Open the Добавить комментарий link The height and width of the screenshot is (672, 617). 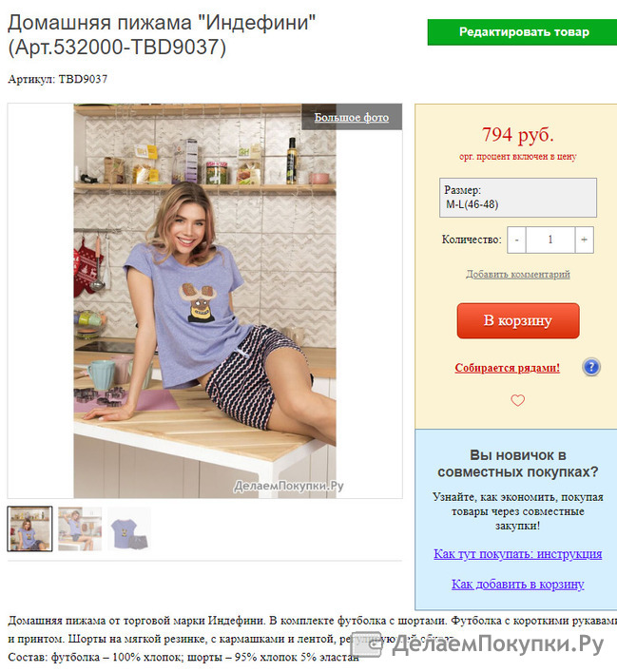click(x=518, y=274)
